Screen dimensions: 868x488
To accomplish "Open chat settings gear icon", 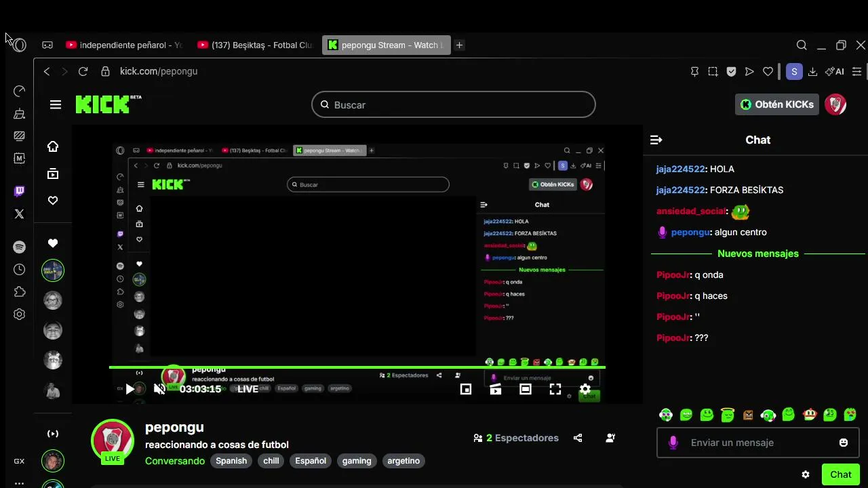I will 806,474.
